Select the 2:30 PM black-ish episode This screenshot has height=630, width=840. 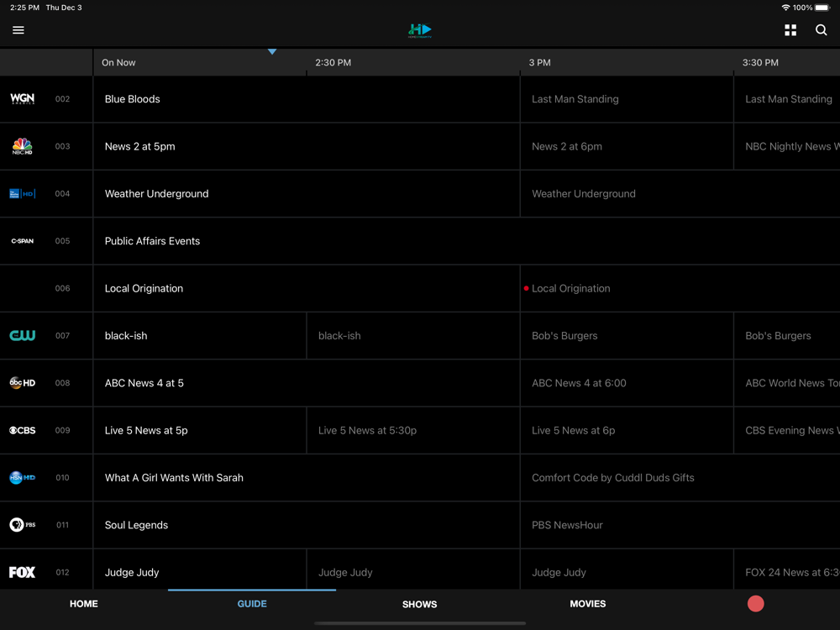pyautogui.click(x=413, y=335)
